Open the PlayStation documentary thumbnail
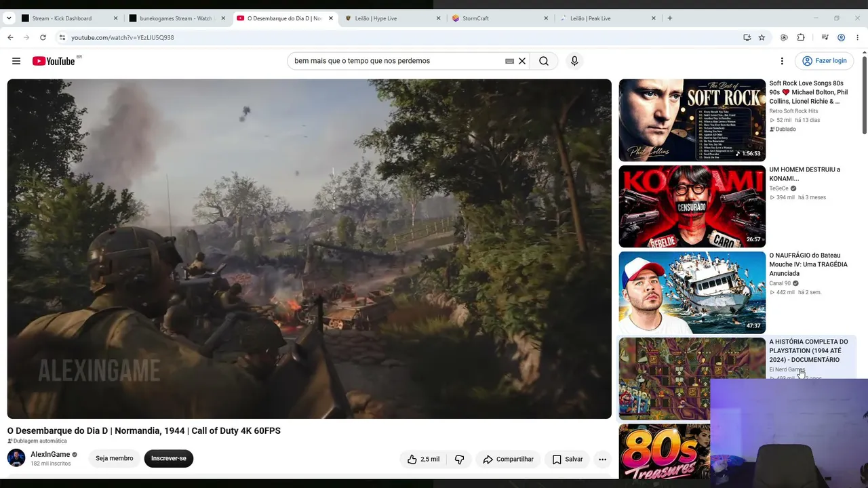 coord(692,378)
